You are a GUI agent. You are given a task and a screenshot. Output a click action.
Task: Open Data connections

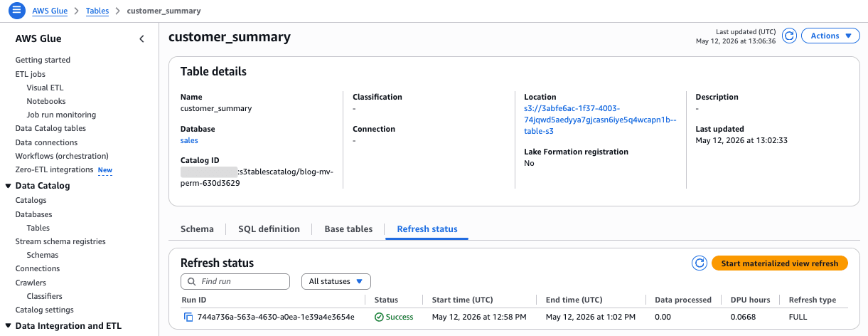pyautogui.click(x=47, y=142)
